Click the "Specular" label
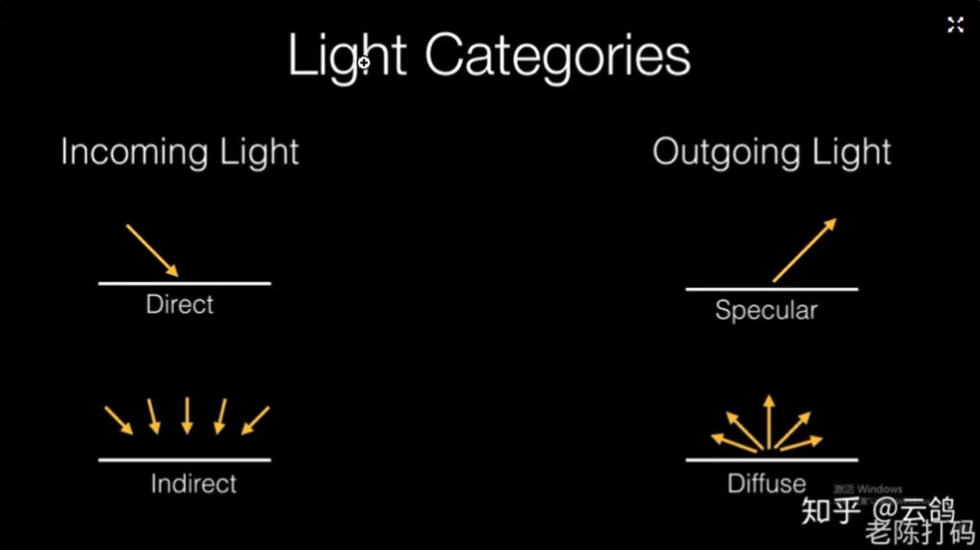The height and width of the screenshot is (550, 980). (x=766, y=310)
